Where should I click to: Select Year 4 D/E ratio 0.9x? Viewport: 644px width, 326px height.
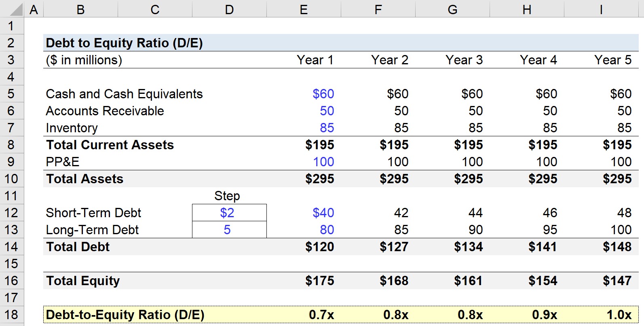[x=545, y=315]
